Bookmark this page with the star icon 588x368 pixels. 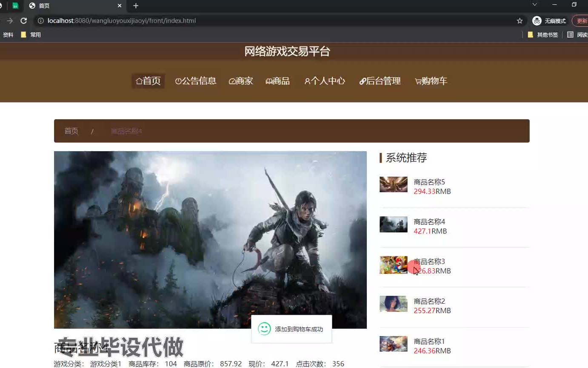click(x=519, y=20)
